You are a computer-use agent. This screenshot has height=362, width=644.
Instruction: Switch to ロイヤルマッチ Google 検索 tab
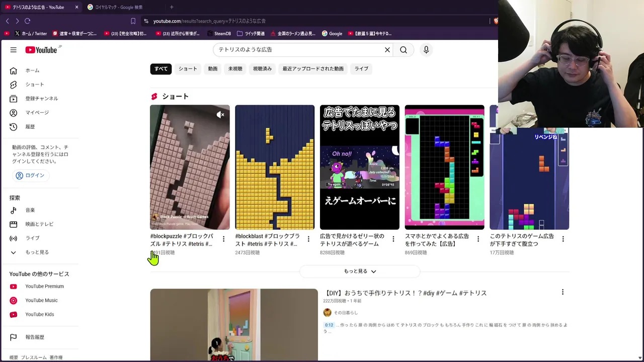pos(119,7)
